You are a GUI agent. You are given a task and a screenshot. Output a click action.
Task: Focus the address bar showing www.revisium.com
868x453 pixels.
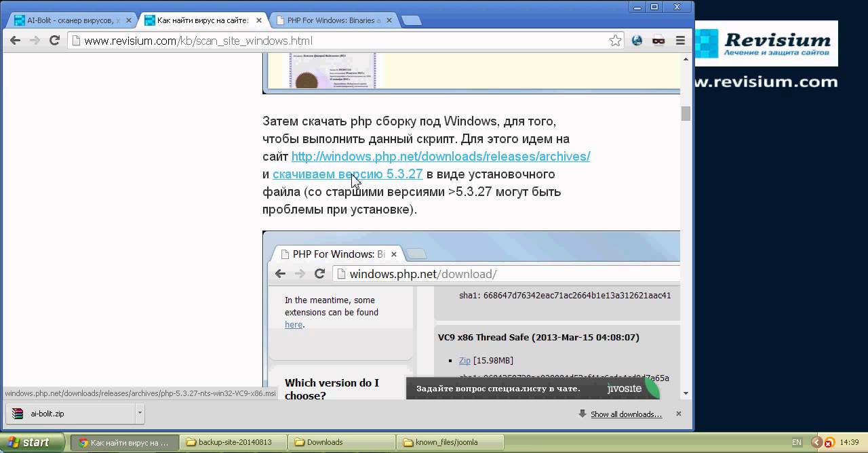coord(339,41)
